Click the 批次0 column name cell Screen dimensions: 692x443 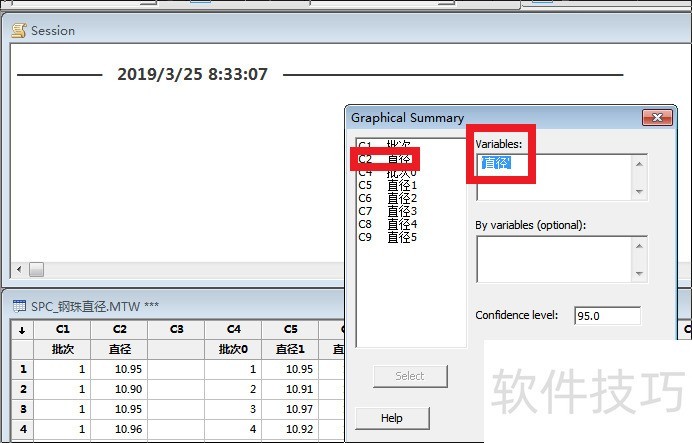click(233, 349)
